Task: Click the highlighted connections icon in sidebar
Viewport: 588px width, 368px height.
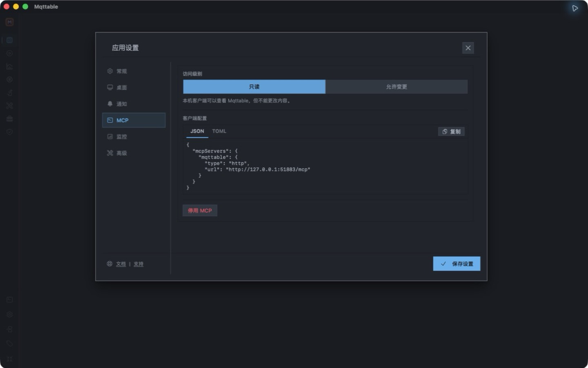Action: tap(9, 40)
